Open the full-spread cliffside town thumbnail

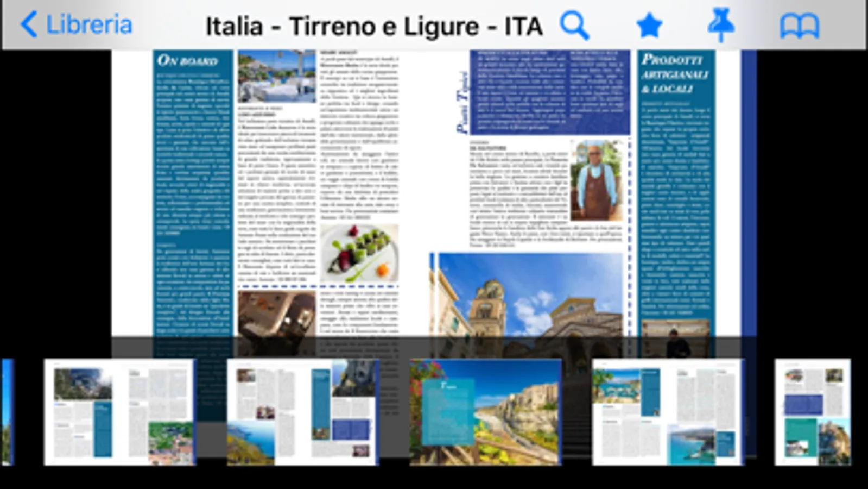[485, 412]
